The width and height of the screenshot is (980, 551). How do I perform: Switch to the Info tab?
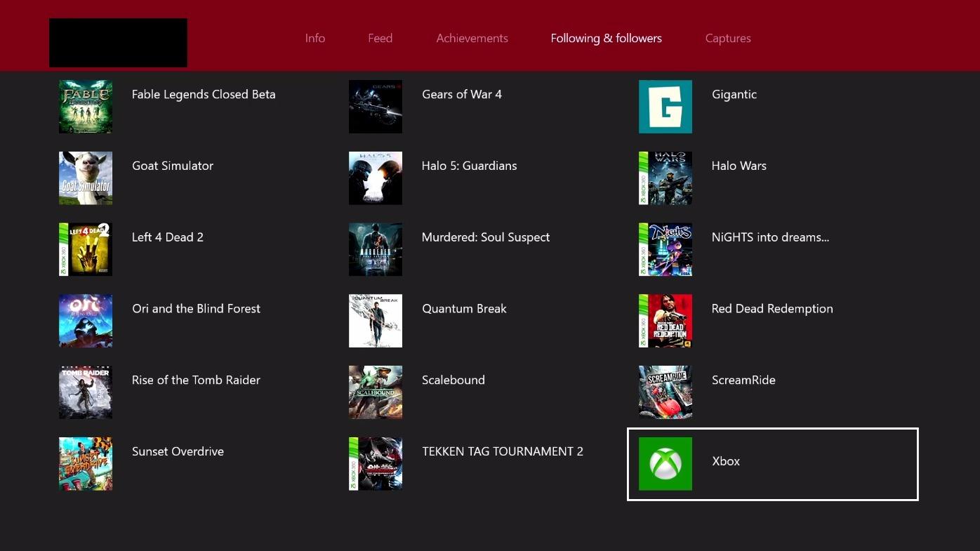tap(314, 39)
